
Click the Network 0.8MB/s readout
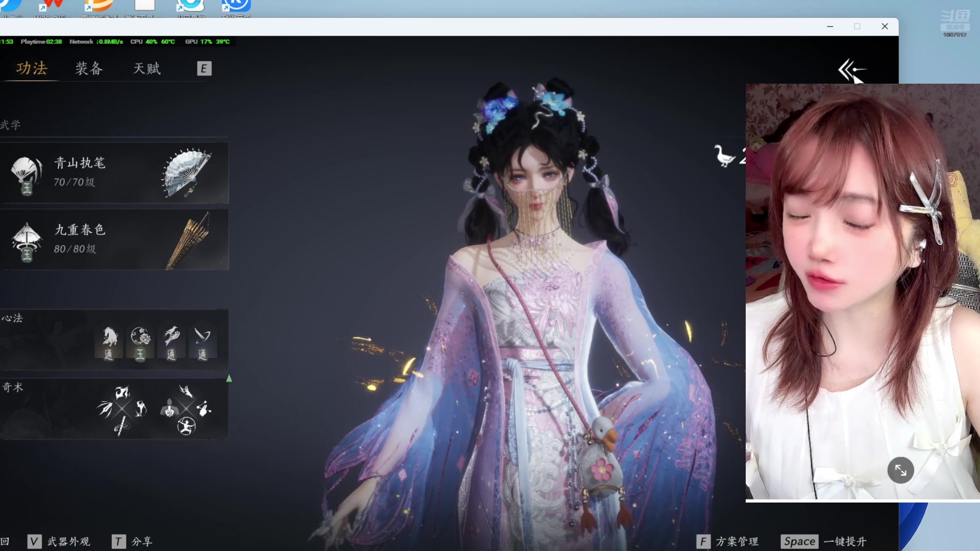click(96, 42)
